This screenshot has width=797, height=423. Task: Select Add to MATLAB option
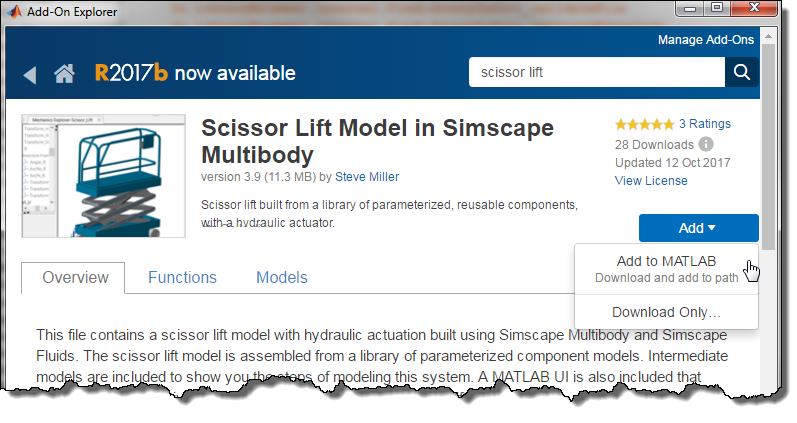click(666, 268)
